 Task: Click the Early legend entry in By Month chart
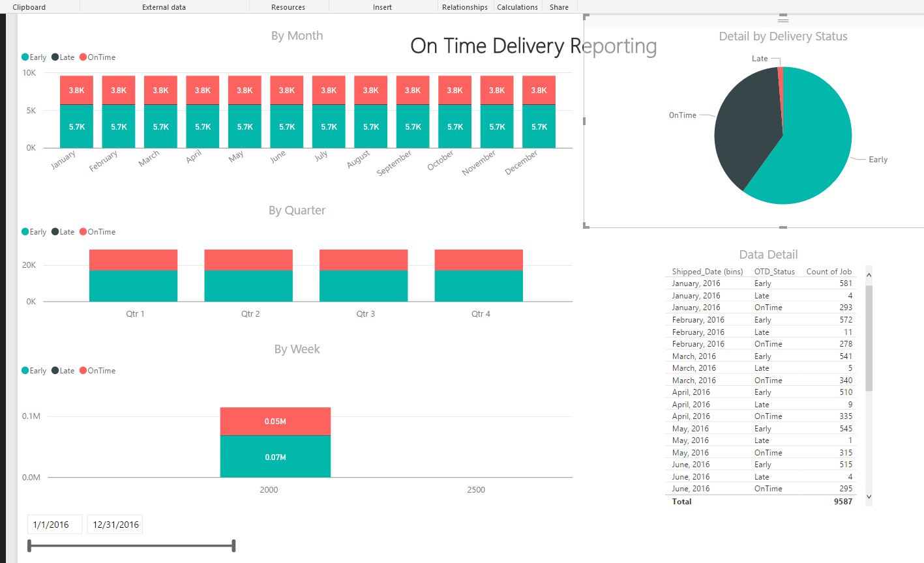[34, 57]
